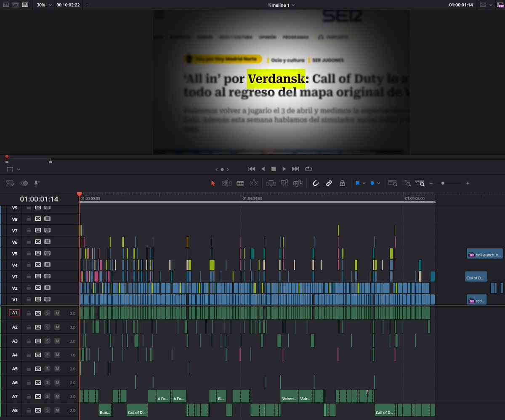The width and height of the screenshot is (505, 420).
Task: Go to first frame of timeline
Action: 252,169
